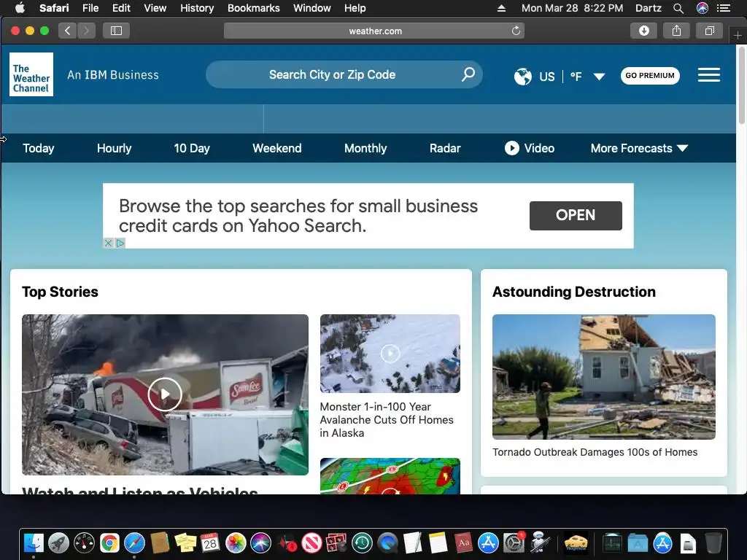Click the OPEN button in the ad
The image size is (747, 560).
click(576, 215)
